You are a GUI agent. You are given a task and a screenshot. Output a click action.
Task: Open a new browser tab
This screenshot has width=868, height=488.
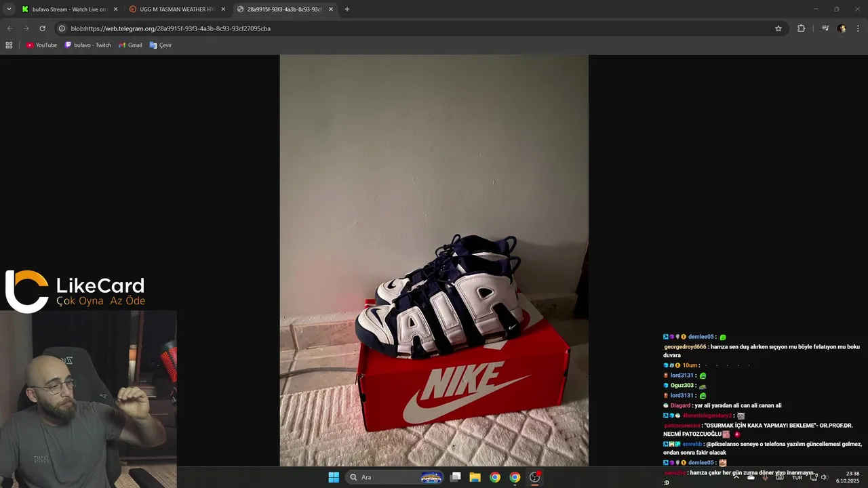(347, 9)
